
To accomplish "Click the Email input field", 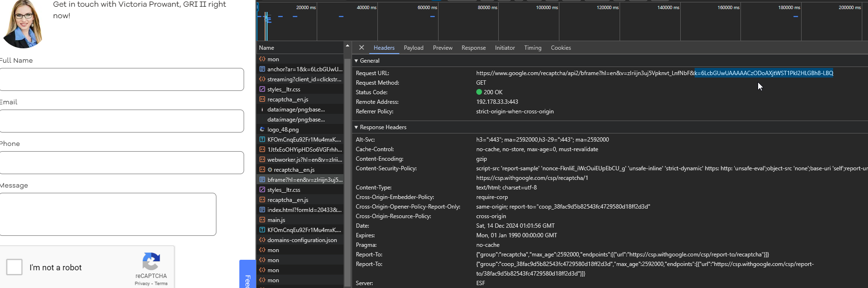I will pyautogui.click(x=122, y=121).
